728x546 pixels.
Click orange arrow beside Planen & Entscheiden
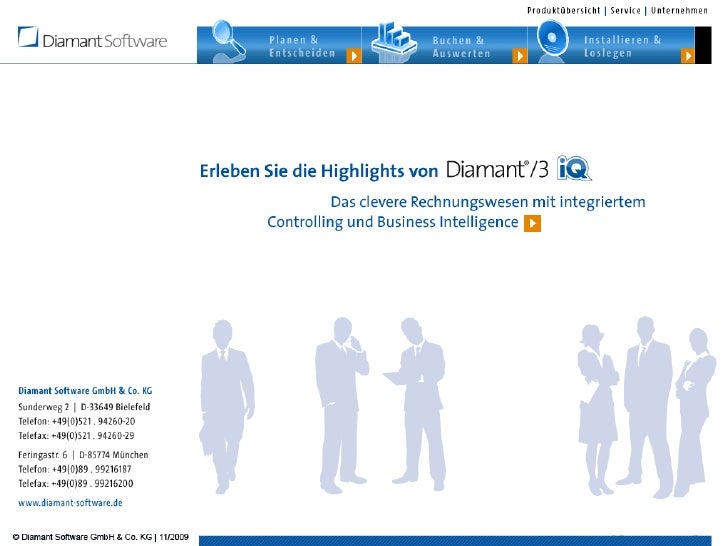[354, 56]
